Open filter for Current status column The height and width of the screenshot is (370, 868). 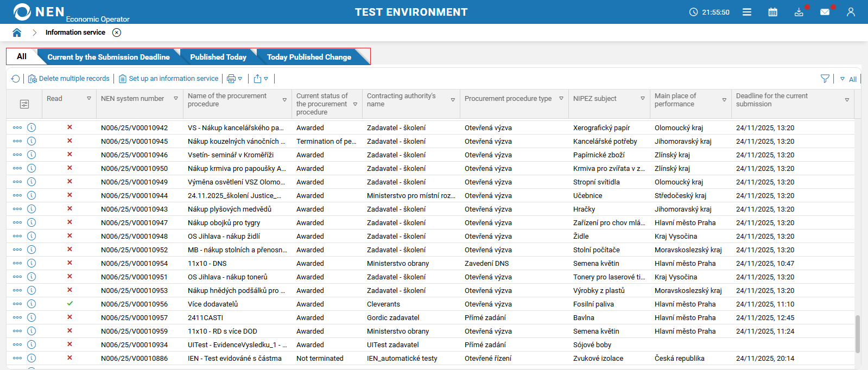click(x=355, y=104)
